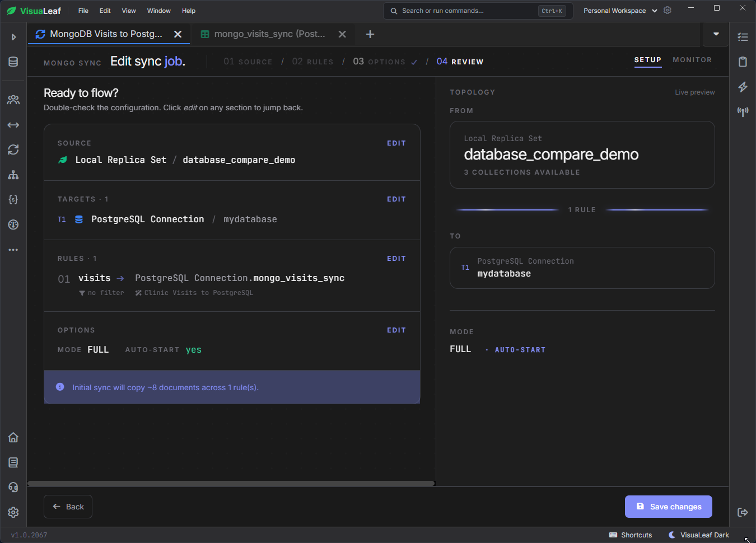Open the broadcast antenna panel icon
This screenshot has height=543, width=756.
coord(743,111)
